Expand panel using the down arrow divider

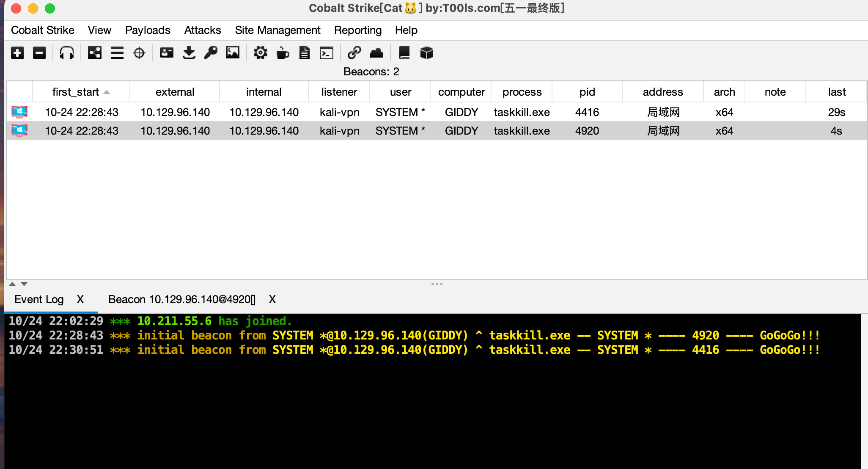pos(24,284)
